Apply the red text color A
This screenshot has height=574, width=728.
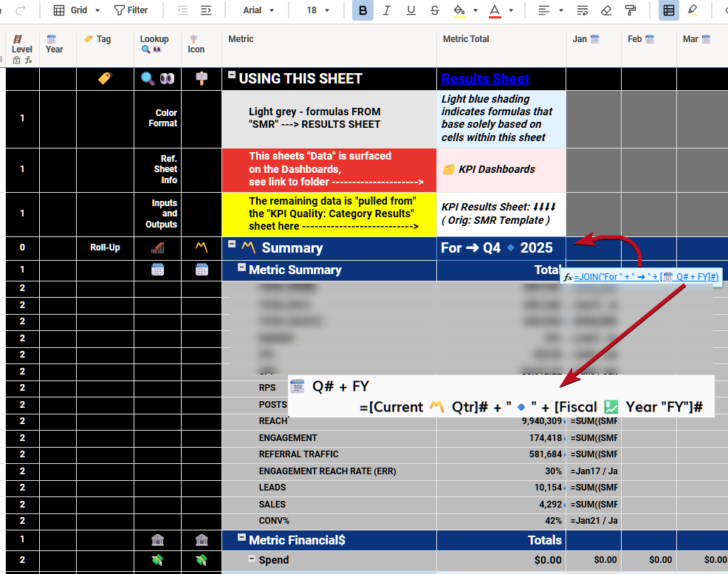coord(495,10)
